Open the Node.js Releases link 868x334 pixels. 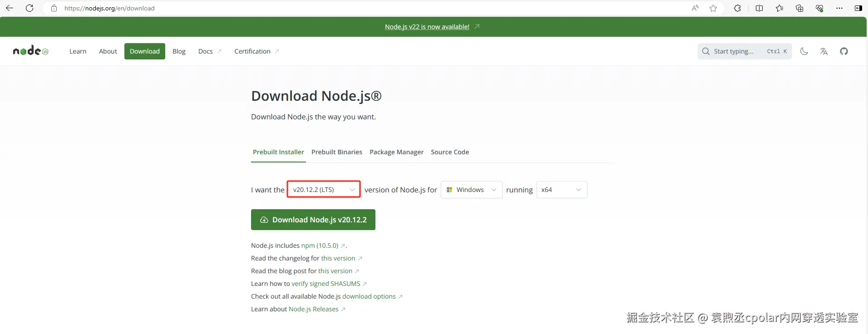[314, 309]
